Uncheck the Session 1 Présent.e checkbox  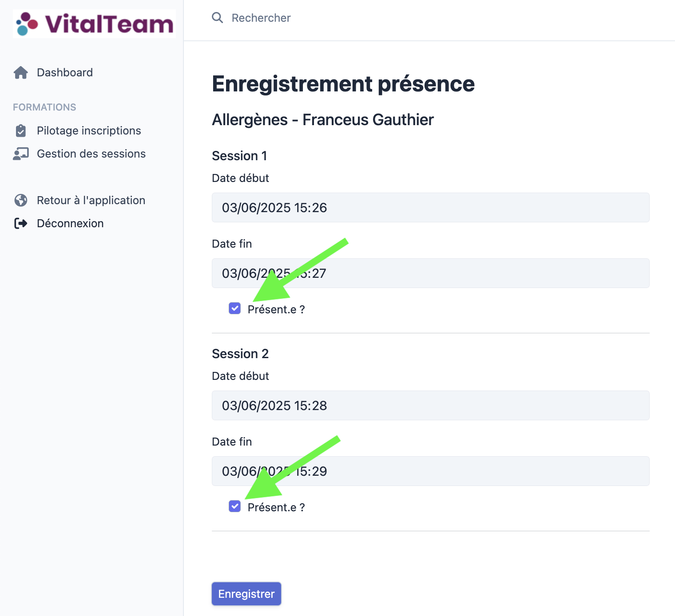click(234, 308)
